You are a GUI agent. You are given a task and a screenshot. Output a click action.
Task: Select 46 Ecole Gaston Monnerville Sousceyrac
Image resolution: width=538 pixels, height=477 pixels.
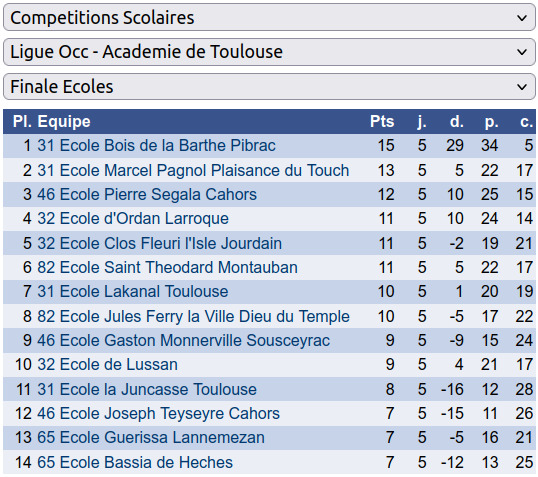(184, 340)
